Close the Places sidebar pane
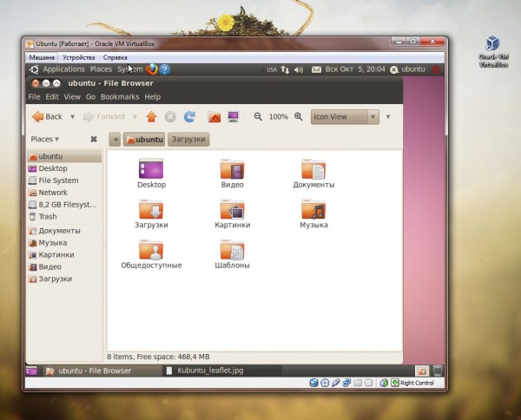 [94, 139]
